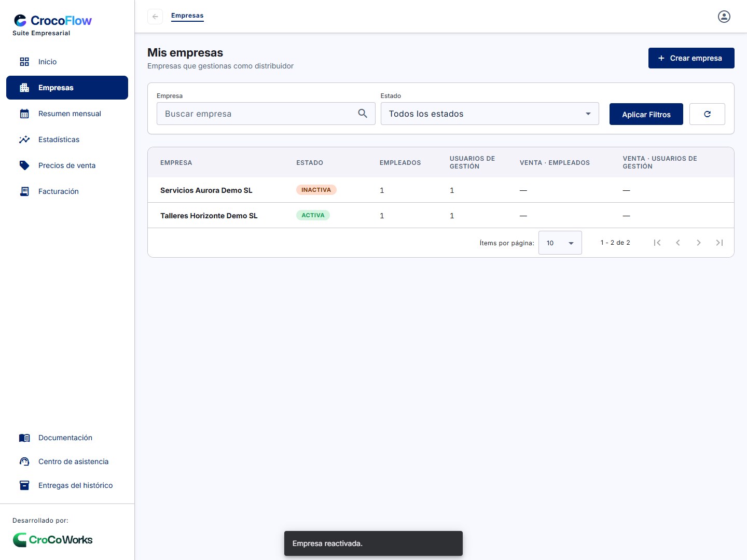Open the Talleres Horizonte Demo SL row
The width and height of the screenshot is (747, 560).
coord(441,215)
